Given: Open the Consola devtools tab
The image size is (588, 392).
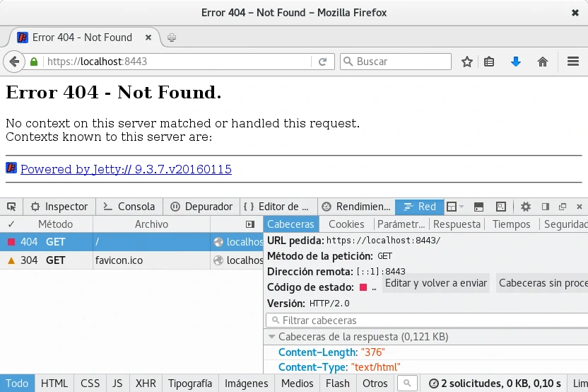Looking at the screenshot, I should [129, 207].
